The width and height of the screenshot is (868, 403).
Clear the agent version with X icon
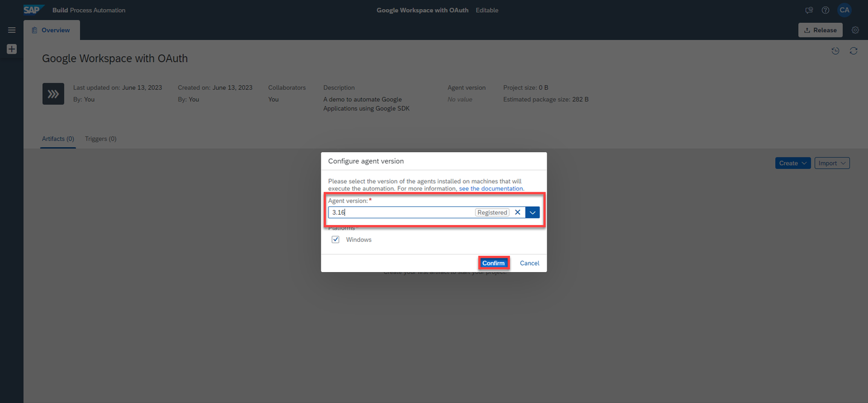pyautogui.click(x=517, y=212)
